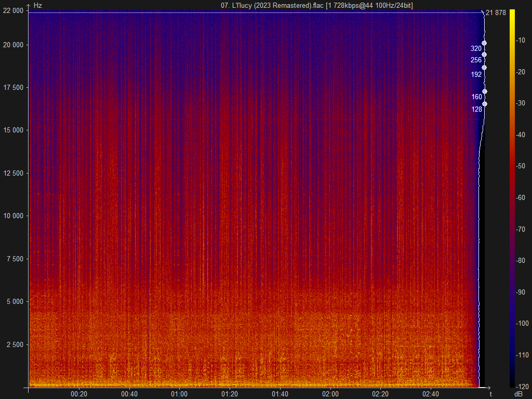
Task: Click the 21 878 cutoff frequency label
Action: 496,13
